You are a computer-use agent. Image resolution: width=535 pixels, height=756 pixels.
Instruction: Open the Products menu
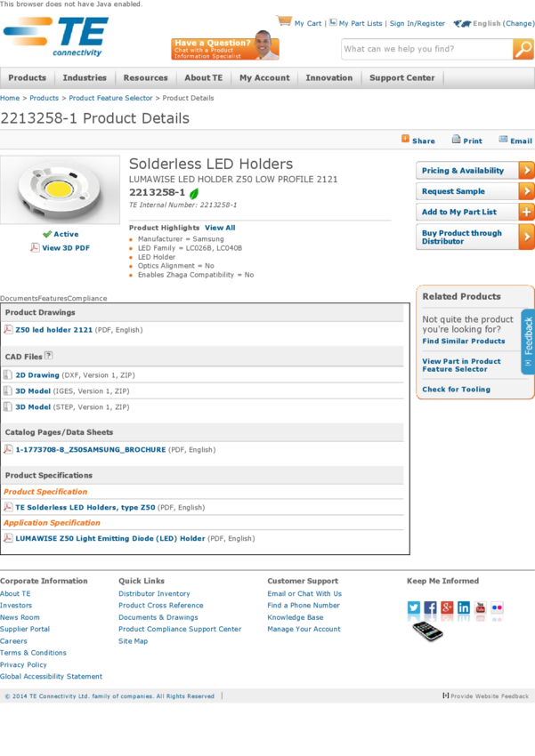click(27, 77)
